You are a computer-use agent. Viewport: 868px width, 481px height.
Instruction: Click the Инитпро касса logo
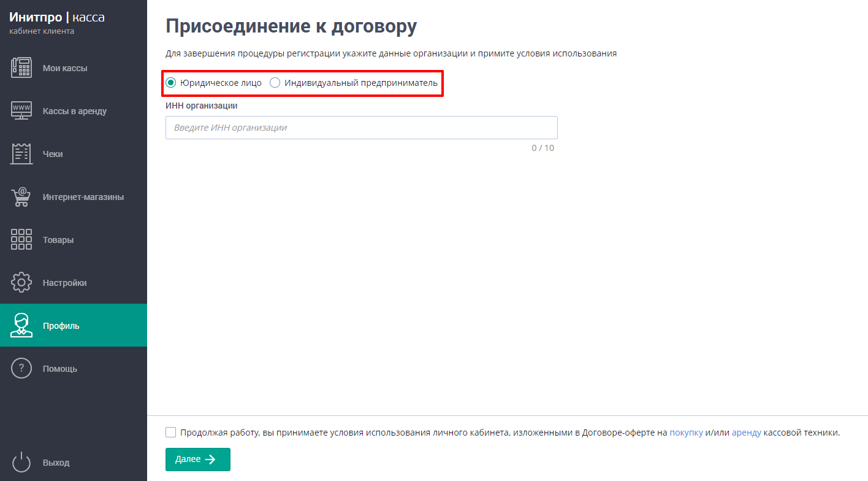tap(57, 17)
